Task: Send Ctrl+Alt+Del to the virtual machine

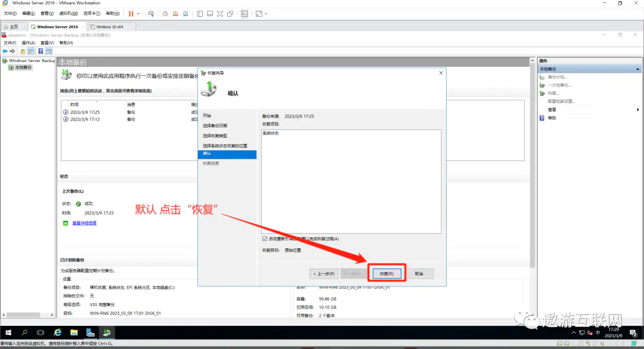Action: coord(151,14)
